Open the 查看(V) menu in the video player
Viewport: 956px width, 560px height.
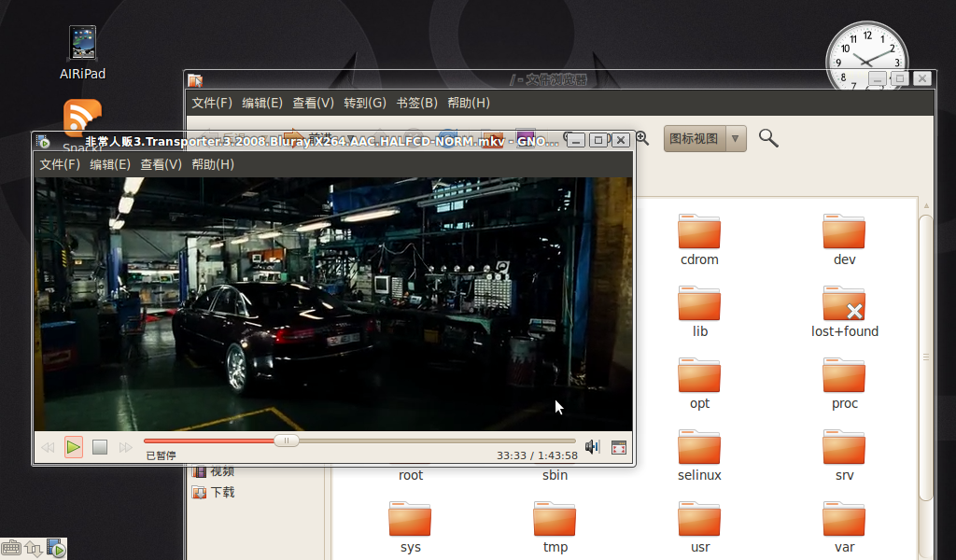point(161,164)
